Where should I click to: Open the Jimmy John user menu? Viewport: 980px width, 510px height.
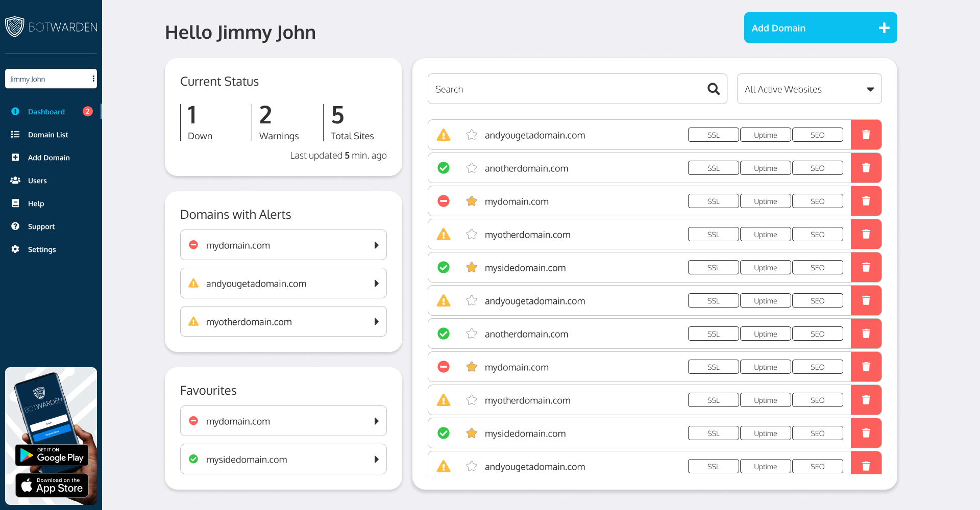(x=93, y=79)
